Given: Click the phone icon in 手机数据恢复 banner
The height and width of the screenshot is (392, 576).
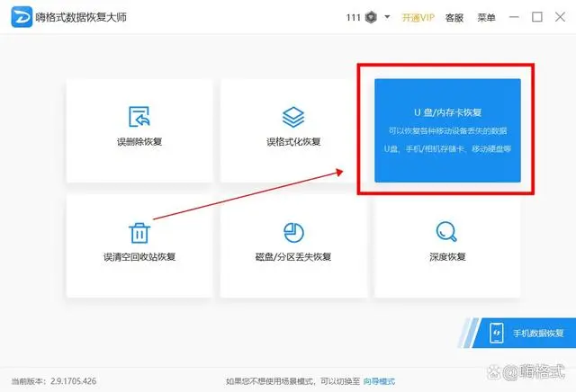Looking at the screenshot, I should pyautogui.click(x=497, y=333).
